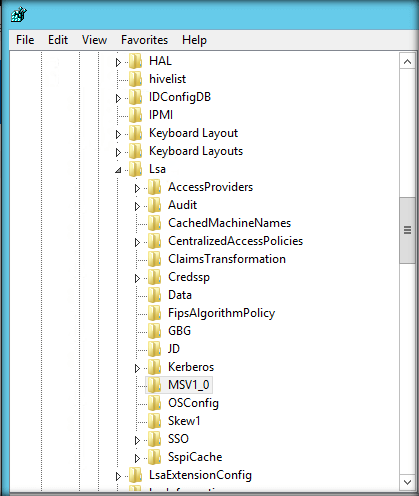This screenshot has height=496, width=419.
Task: Collapse the Lsa key
Action: coord(118,170)
